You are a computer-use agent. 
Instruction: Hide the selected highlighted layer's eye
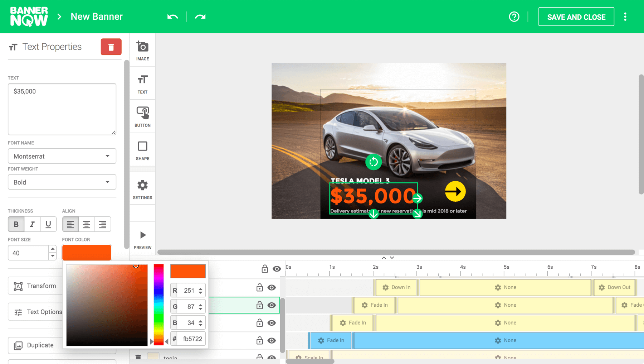point(272,305)
